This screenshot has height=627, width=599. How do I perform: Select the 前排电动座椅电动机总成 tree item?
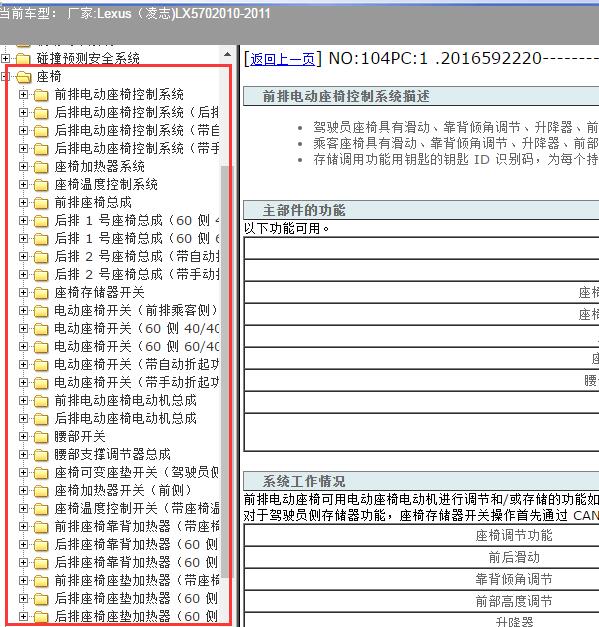coord(126,400)
